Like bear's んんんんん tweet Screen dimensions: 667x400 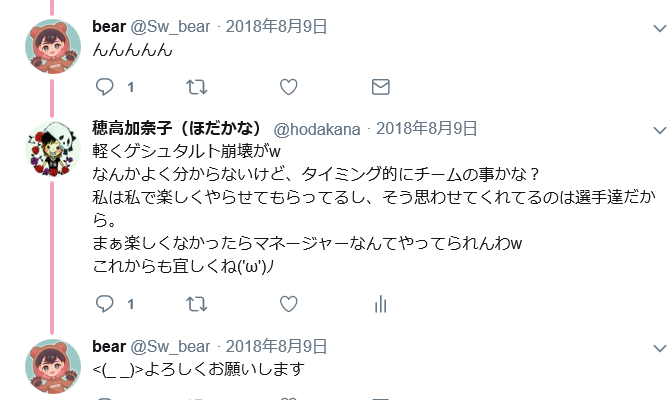click(x=288, y=87)
